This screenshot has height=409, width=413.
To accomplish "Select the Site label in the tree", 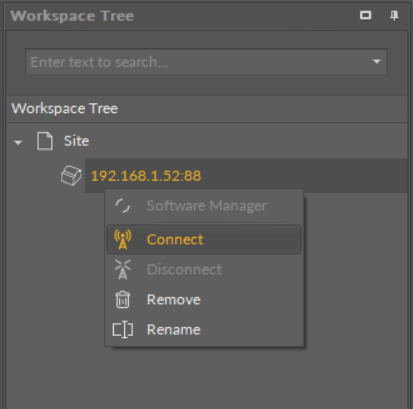I will pos(76,141).
